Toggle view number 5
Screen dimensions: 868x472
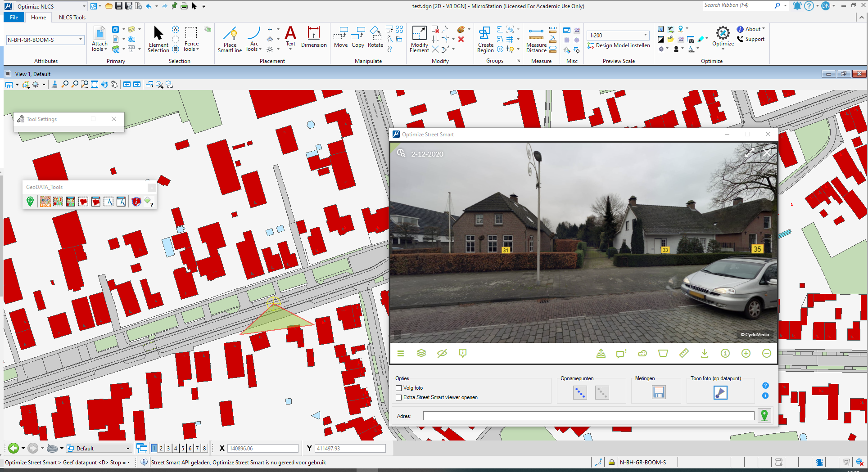point(183,448)
